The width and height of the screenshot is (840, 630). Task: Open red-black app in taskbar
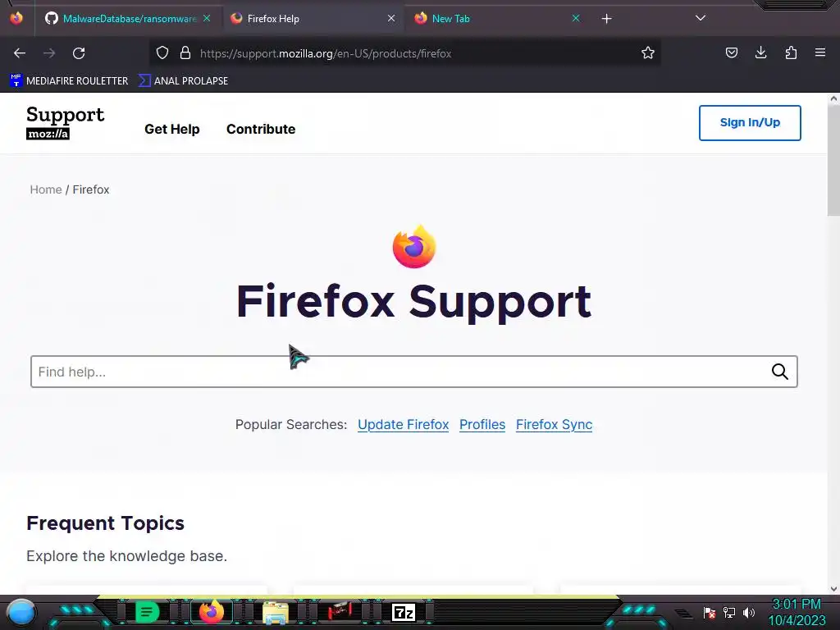pos(340,611)
